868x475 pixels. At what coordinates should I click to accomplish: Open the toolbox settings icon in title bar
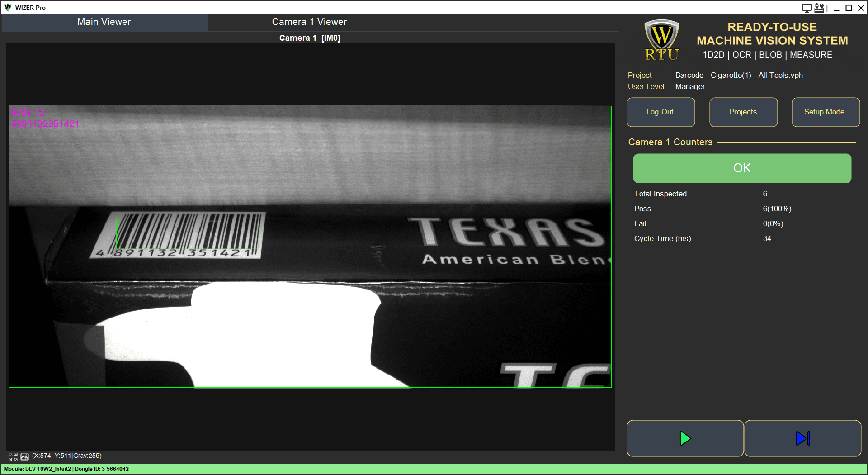(819, 8)
